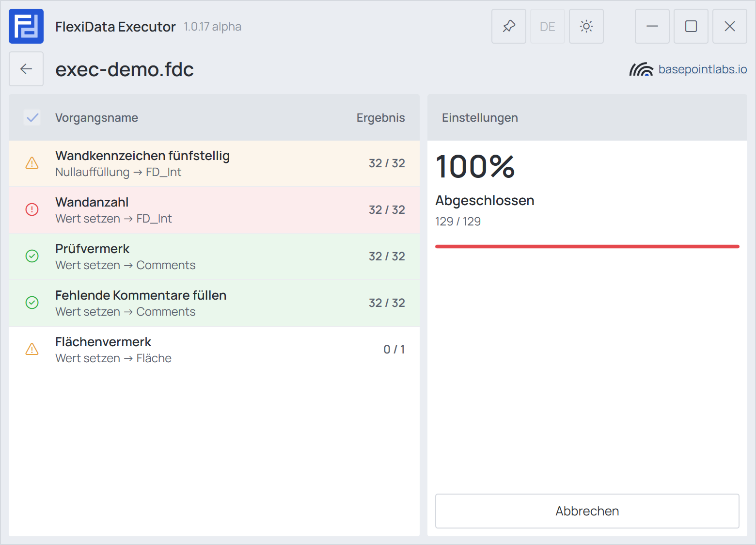Select the Flächenvermerk row
756x545 pixels.
point(214,350)
